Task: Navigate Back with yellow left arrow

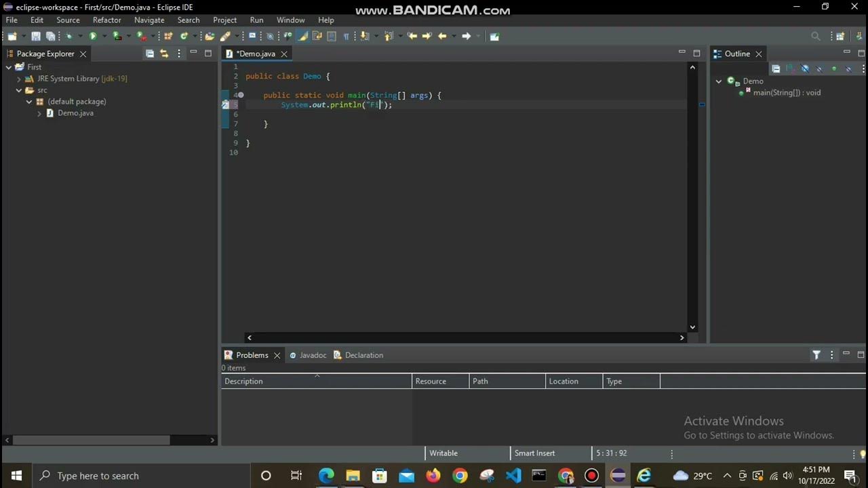Action: (442, 36)
